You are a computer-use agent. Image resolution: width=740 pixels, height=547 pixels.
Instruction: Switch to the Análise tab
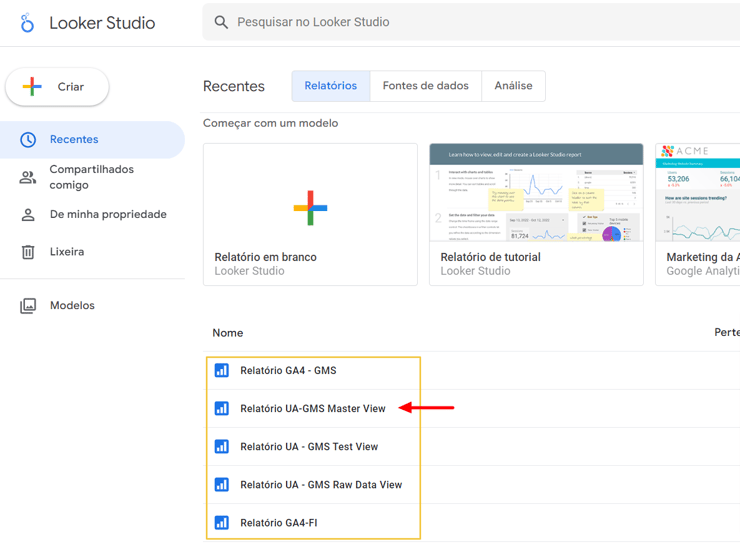pos(513,86)
